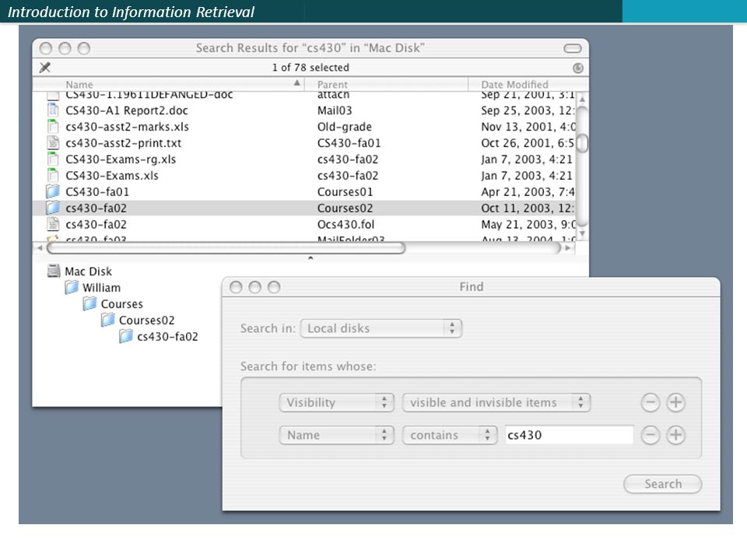Click the refresh spinner icon beside selection count
The height and width of the screenshot is (560, 747).
[x=578, y=68]
